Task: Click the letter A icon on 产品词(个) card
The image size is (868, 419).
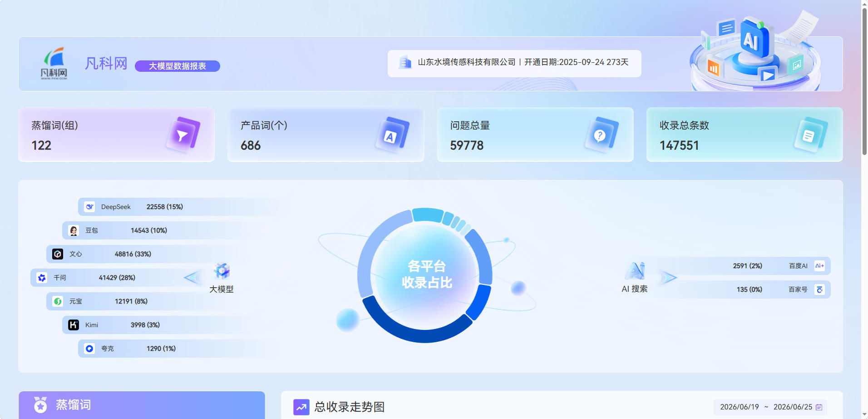Action: (392, 135)
